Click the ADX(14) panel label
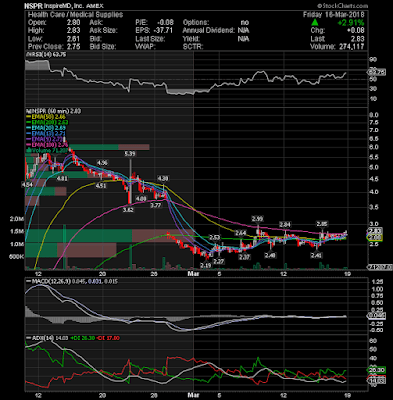The height and width of the screenshot is (400, 393). (40, 338)
